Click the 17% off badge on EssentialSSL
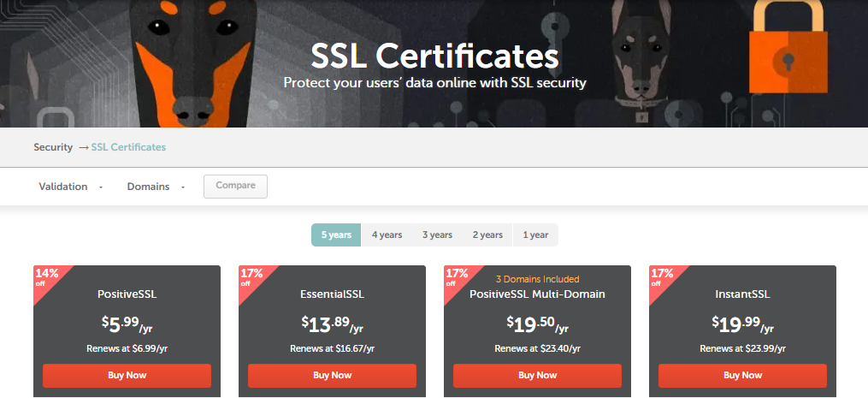The width and height of the screenshot is (868, 398). 252,276
